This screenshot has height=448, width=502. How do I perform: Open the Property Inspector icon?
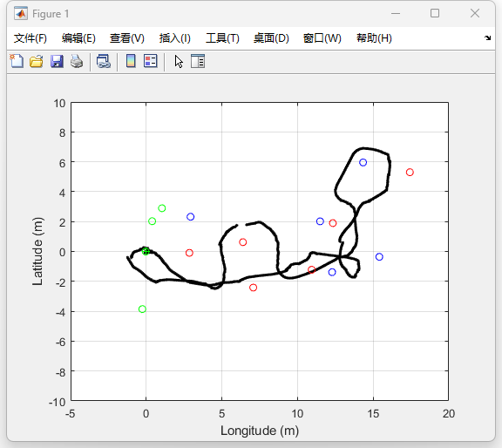click(198, 61)
